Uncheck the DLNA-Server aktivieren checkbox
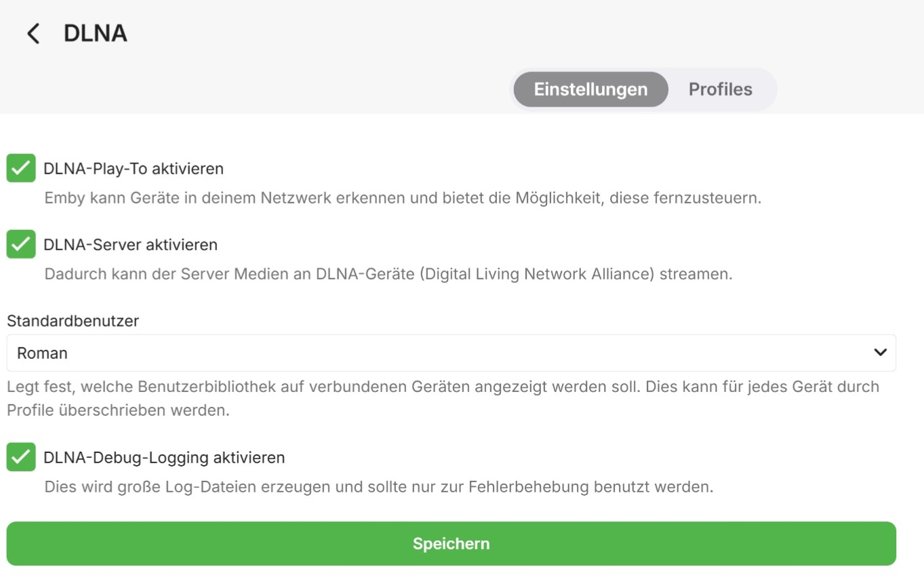The width and height of the screenshot is (924, 588). [21, 244]
